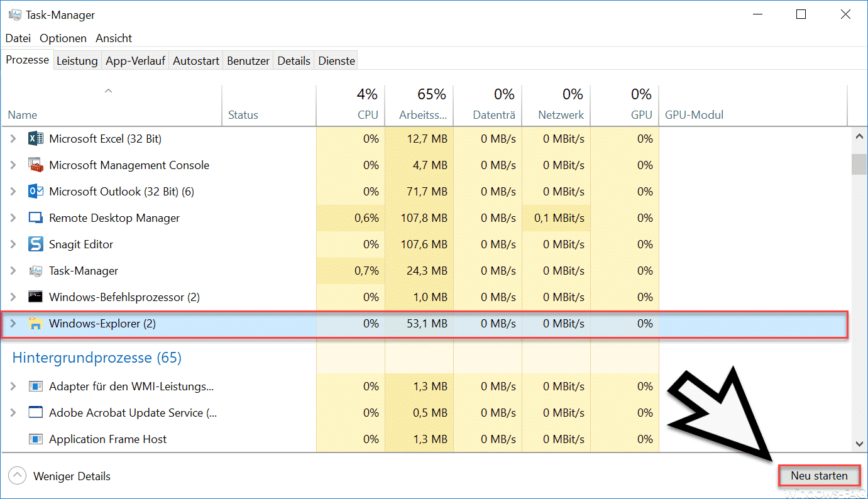Switch to the App-Verlauf tab

click(x=135, y=61)
